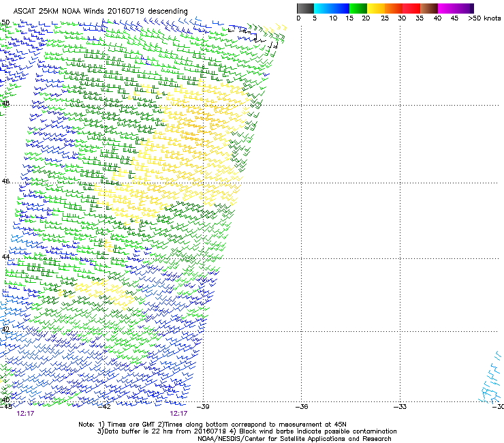Click the 12:17 time label nearest -45 longitude

point(25,414)
